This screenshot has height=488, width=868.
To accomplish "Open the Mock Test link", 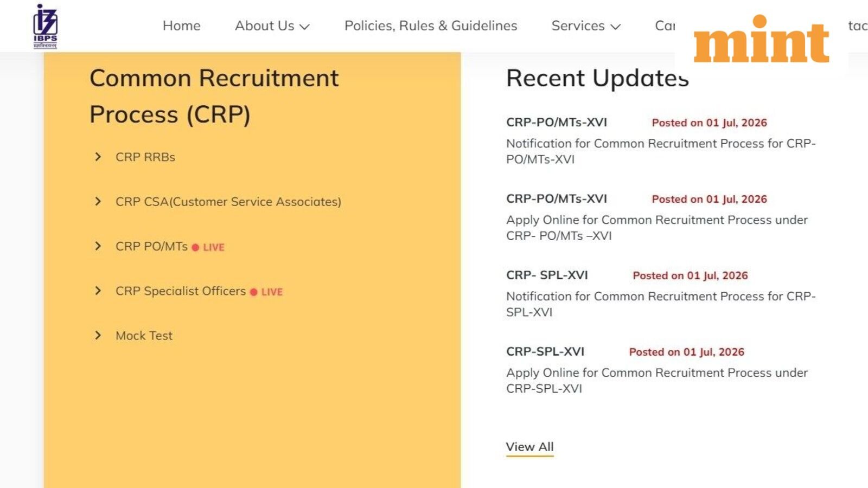I will tap(144, 336).
